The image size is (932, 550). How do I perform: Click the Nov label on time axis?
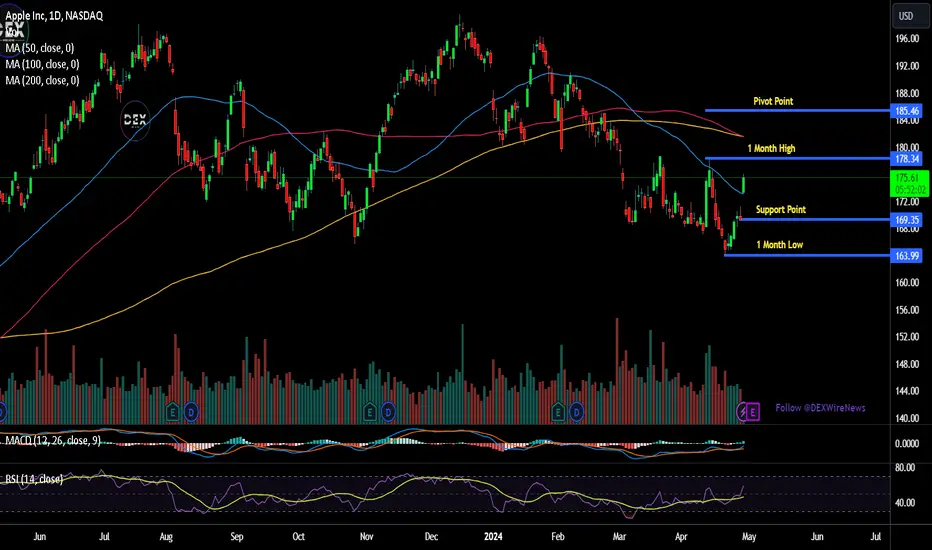(x=367, y=536)
